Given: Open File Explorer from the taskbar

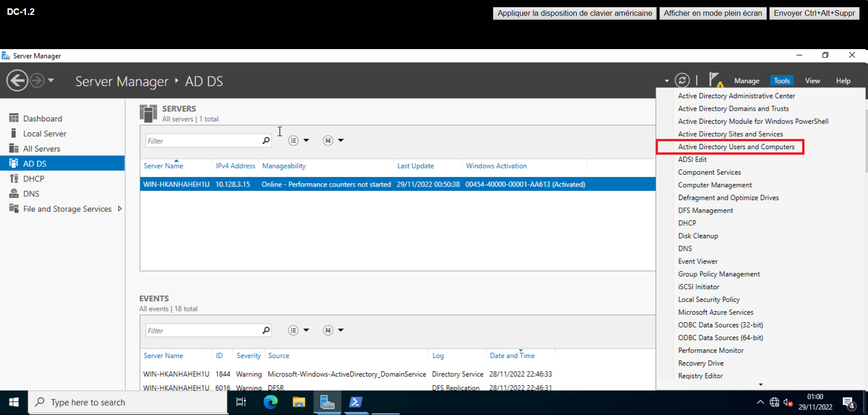Looking at the screenshot, I should coord(299,402).
